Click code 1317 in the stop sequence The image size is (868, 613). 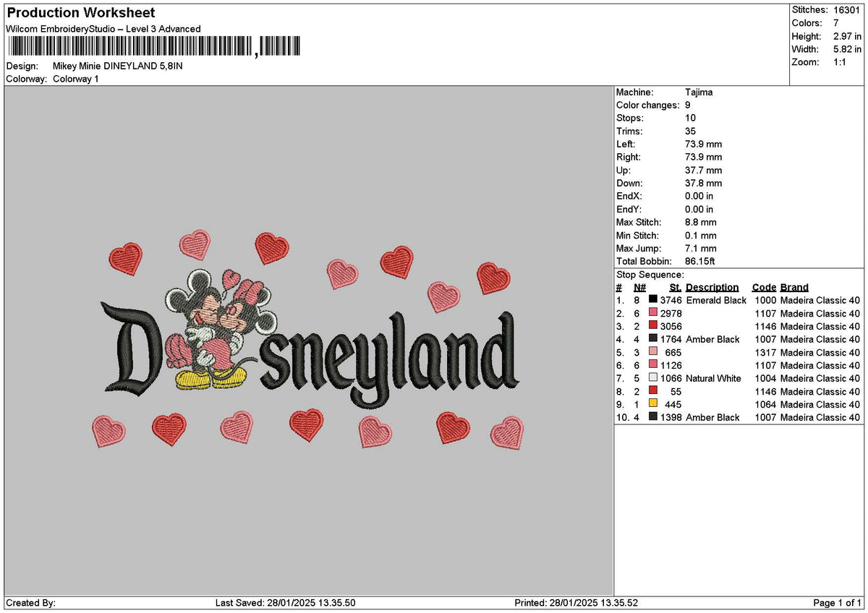765,352
